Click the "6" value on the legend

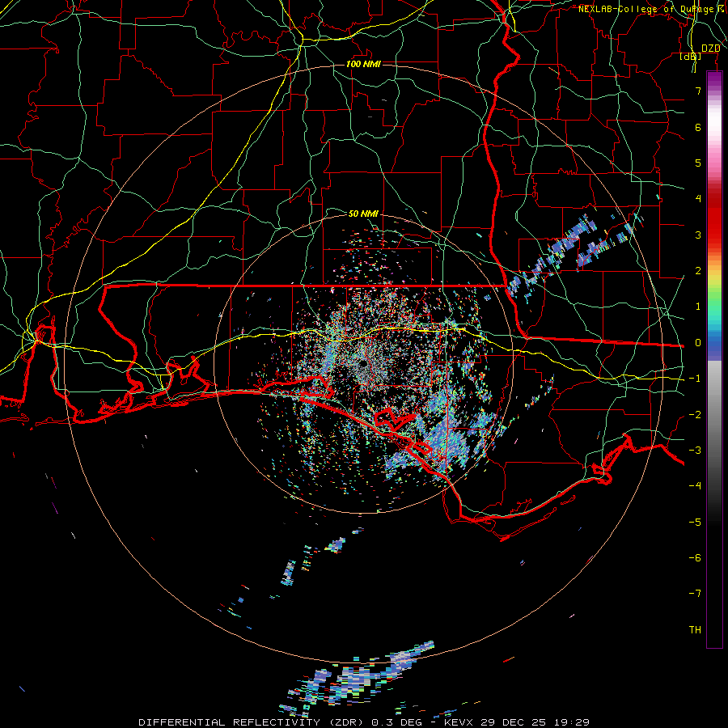698,127
